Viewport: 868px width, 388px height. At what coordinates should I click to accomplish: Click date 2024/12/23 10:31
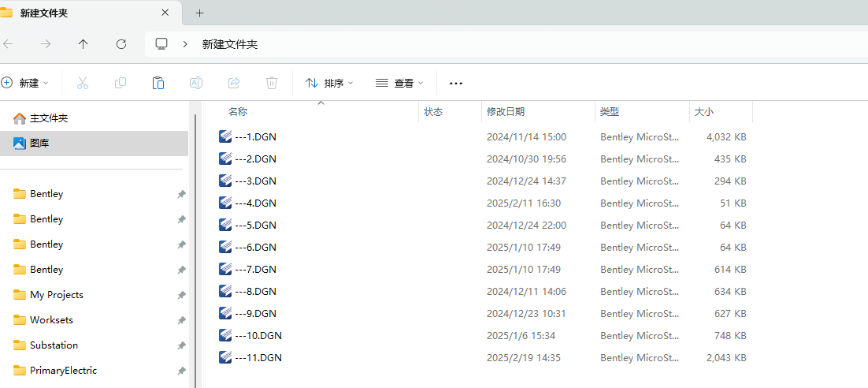tap(526, 314)
